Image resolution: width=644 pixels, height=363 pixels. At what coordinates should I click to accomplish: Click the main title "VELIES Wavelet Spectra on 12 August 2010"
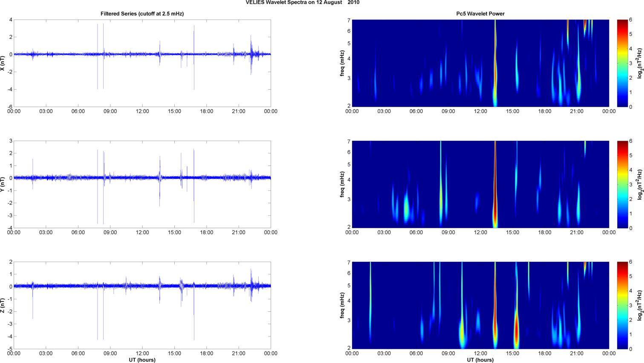click(302, 3)
